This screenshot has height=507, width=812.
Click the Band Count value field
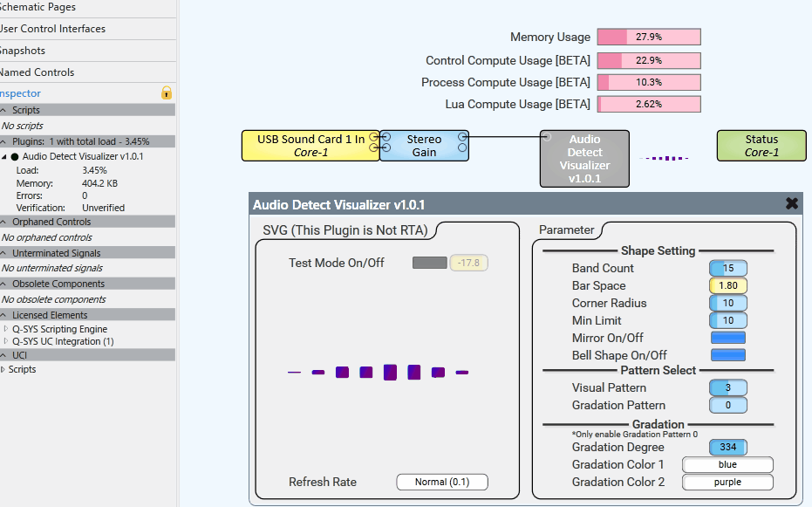tap(728, 268)
